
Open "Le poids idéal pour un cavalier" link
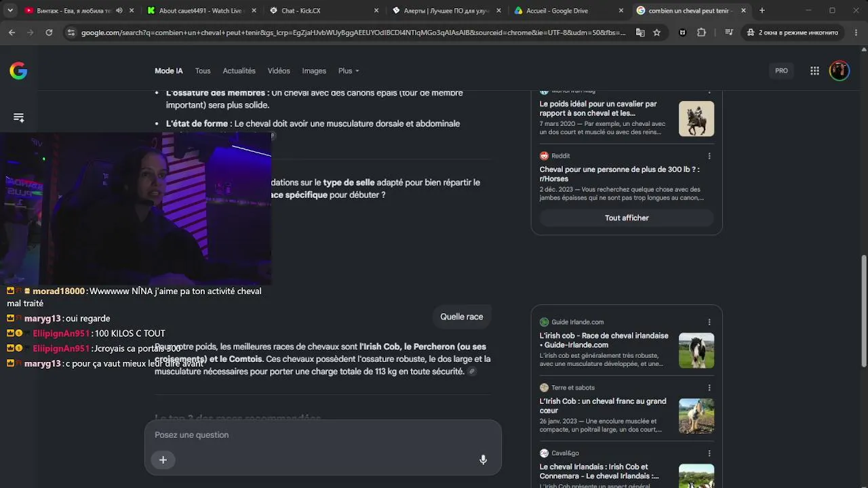click(x=598, y=108)
